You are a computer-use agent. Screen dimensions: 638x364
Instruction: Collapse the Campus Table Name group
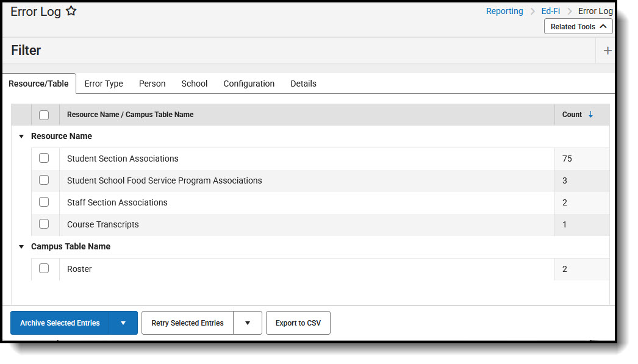pyautogui.click(x=21, y=246)
